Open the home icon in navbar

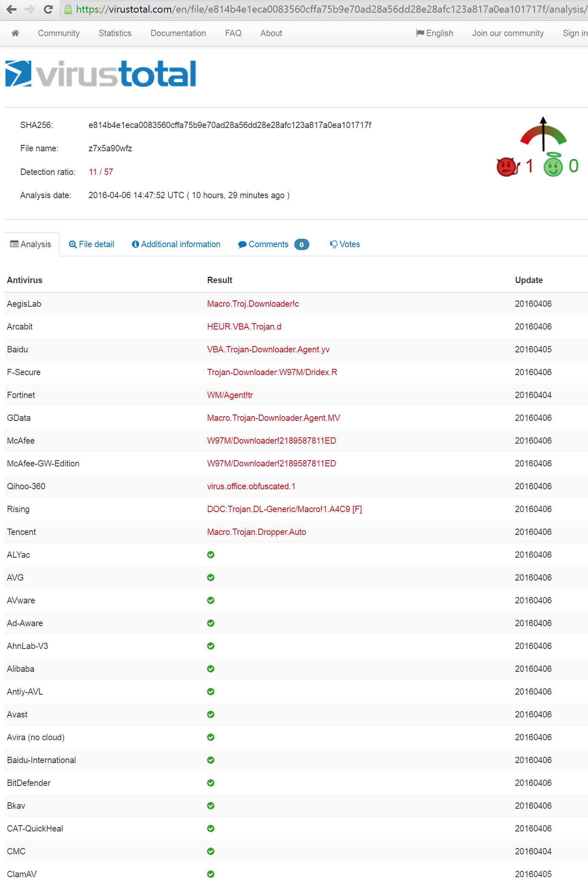15,33
